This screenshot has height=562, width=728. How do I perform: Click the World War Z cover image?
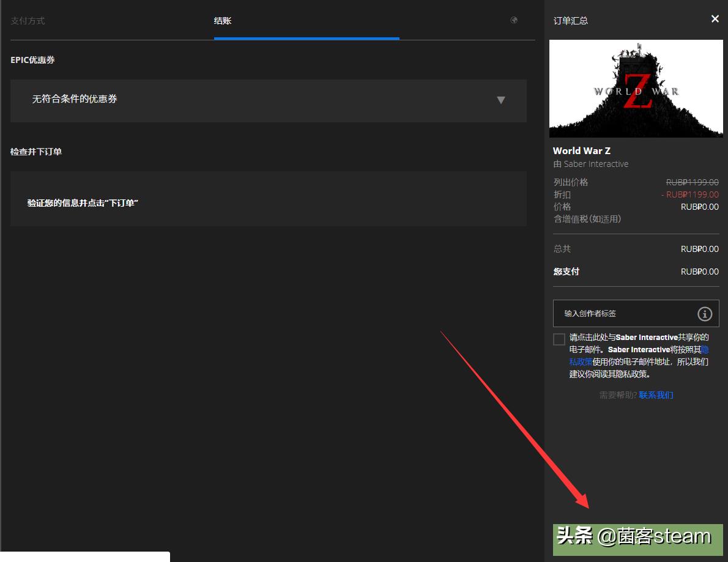[x=636, y=89]
